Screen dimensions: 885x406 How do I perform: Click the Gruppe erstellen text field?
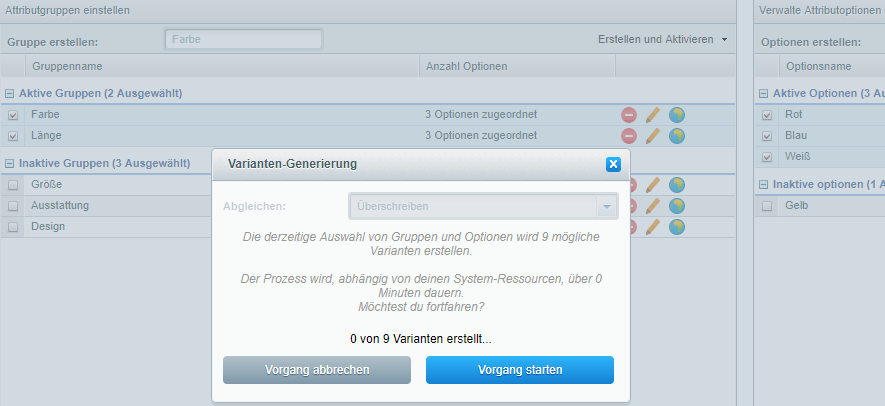(x=243, y=39)
